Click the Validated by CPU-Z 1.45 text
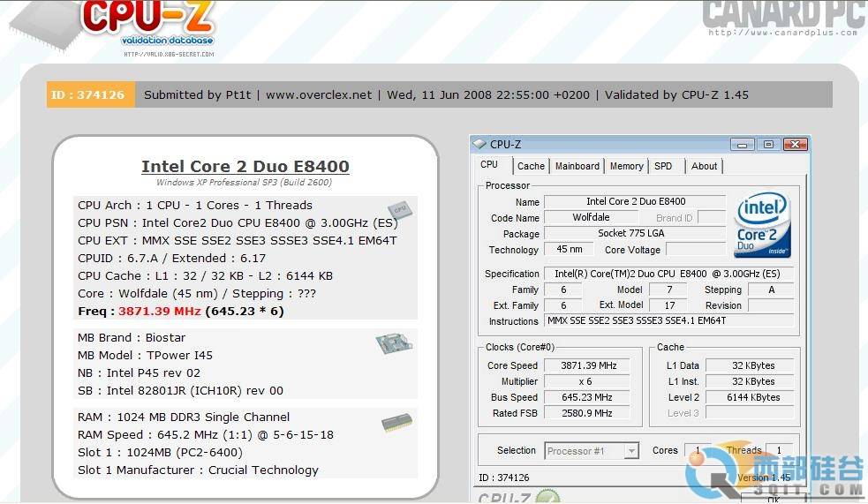This screenshot has width=868, height=504. pos(676,94)
